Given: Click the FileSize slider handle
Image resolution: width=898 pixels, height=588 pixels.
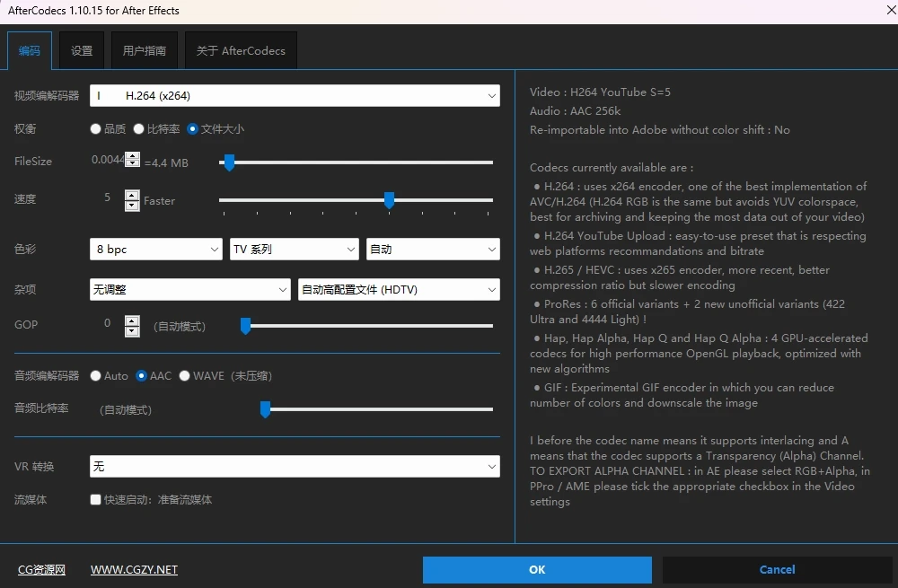Looking at the screenshot, I should click(229, 162).
